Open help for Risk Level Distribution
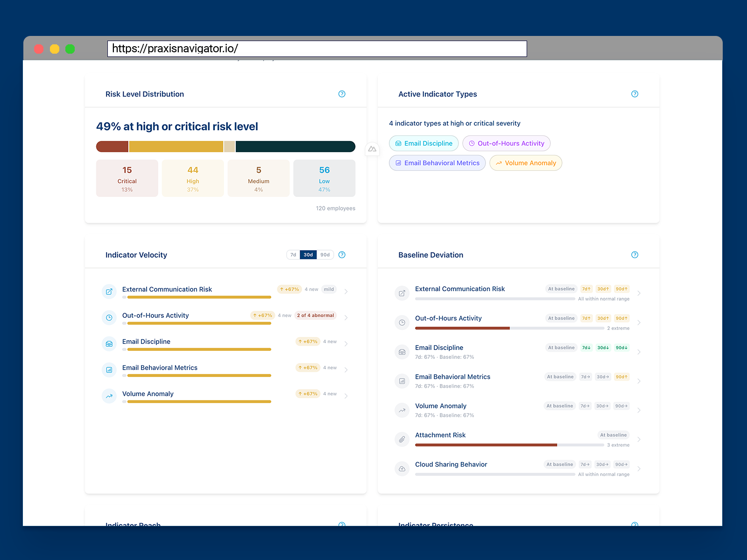 coord(342,94)
